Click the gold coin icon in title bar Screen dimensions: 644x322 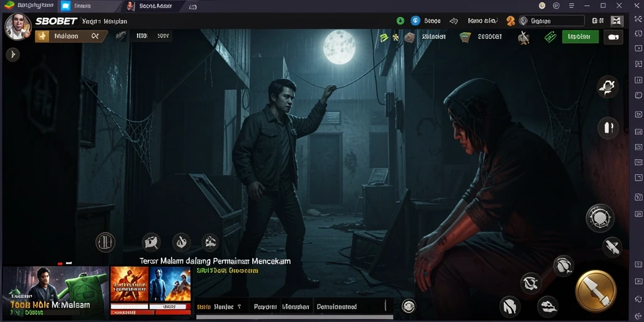542,6
